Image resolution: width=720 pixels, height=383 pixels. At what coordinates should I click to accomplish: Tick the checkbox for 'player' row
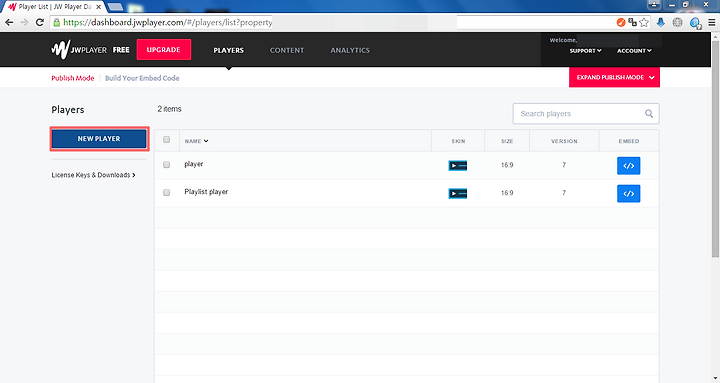click(167, 164)
